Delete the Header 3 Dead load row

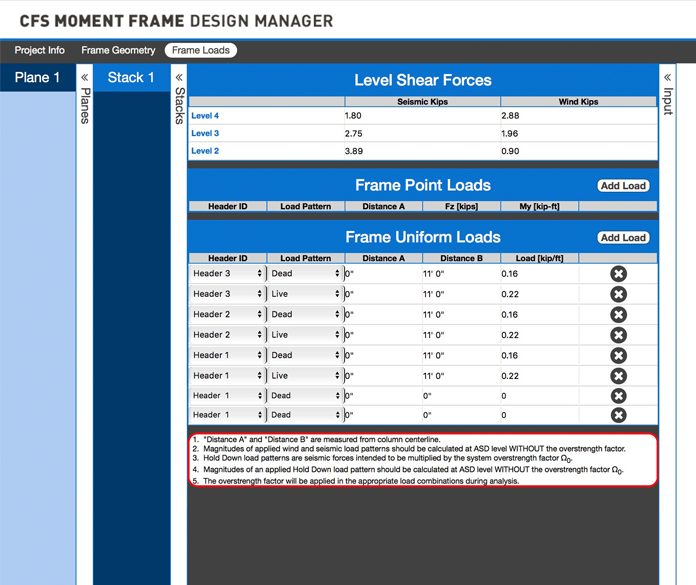pyautogui.click(x=618, y=273)
